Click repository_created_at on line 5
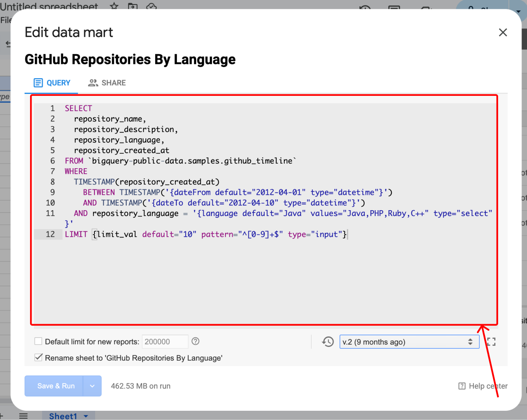Viewport: 527px width, 420px height. (x=122, y=151)
